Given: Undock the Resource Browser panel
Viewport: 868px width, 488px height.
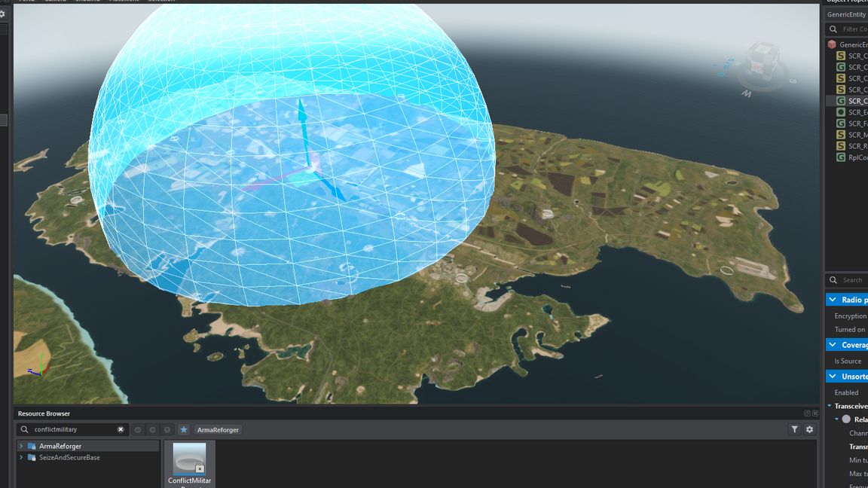Looking at the screenshot, I should tap(807, 413).
